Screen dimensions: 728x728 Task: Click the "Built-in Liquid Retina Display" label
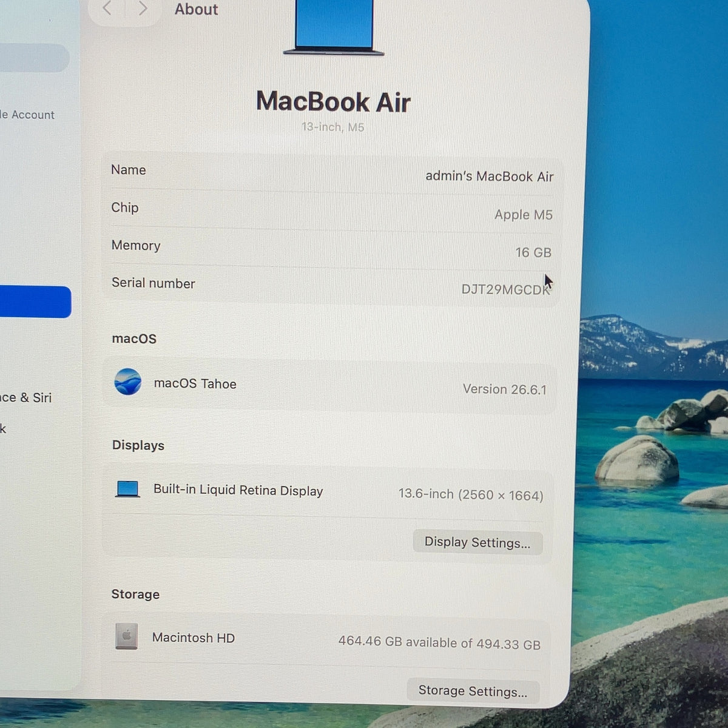click(238, 490)
